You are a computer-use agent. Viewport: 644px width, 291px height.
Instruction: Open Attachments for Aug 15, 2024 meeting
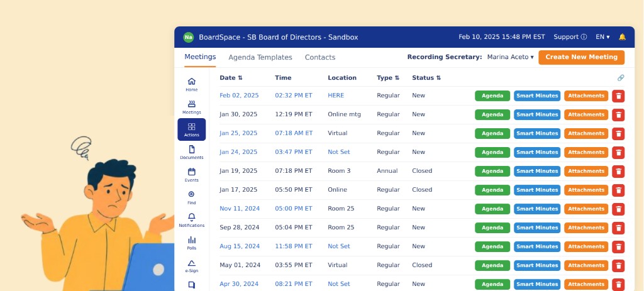pos(586,246)
